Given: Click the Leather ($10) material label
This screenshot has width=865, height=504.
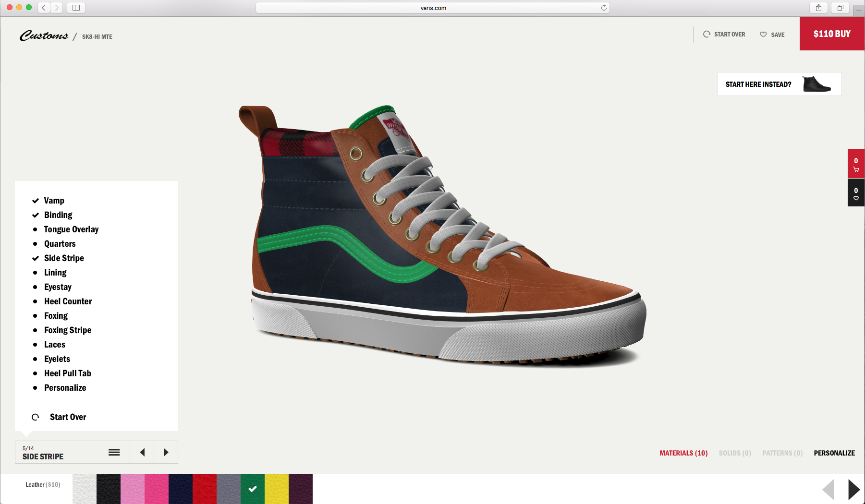Looking at the screenshot, I should click(x=43, y=485).
